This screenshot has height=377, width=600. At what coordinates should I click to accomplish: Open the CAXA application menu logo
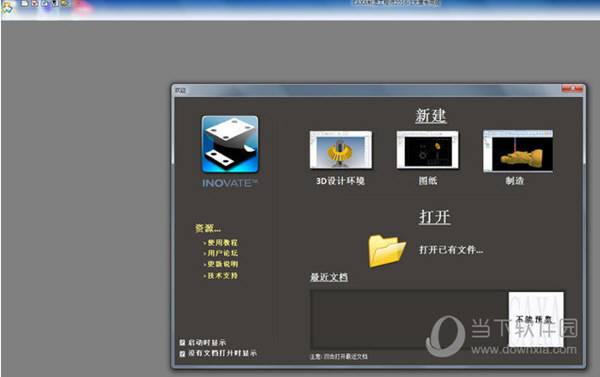tap(7, 7)
